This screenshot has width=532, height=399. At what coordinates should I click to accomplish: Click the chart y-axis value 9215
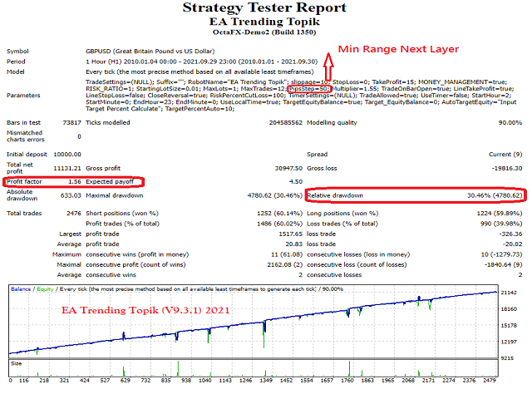[508, 358]
